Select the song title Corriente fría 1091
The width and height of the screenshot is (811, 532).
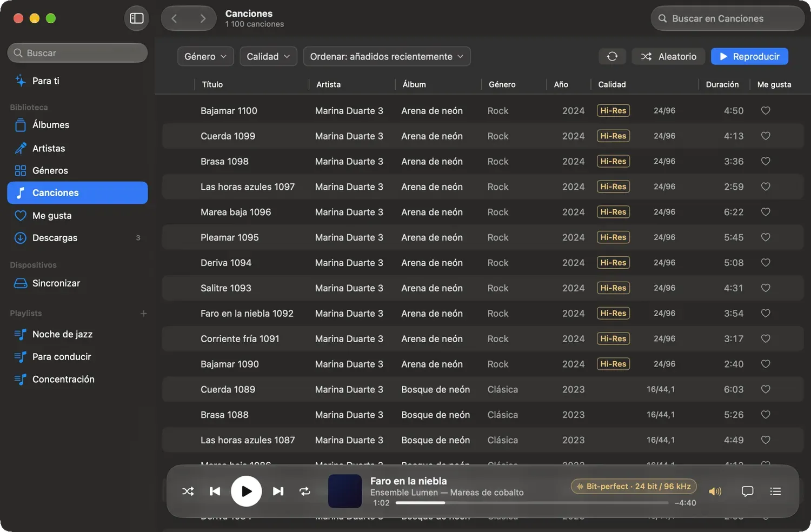pyautogui.click(x=240, y=339)
